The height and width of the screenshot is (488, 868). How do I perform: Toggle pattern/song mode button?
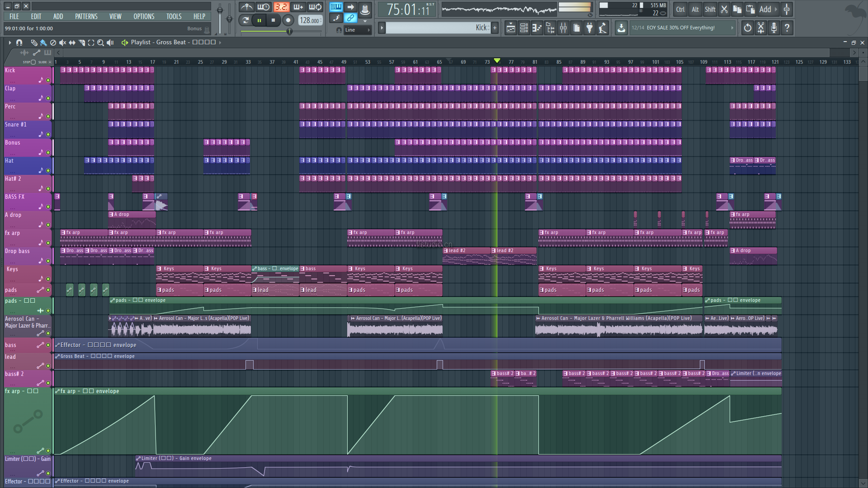coord(245,20)
